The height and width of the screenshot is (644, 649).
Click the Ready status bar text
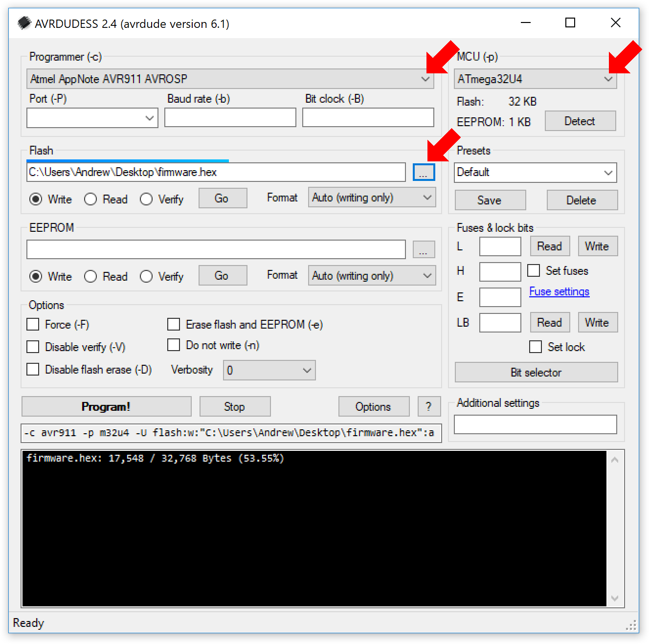click(28, 623)
